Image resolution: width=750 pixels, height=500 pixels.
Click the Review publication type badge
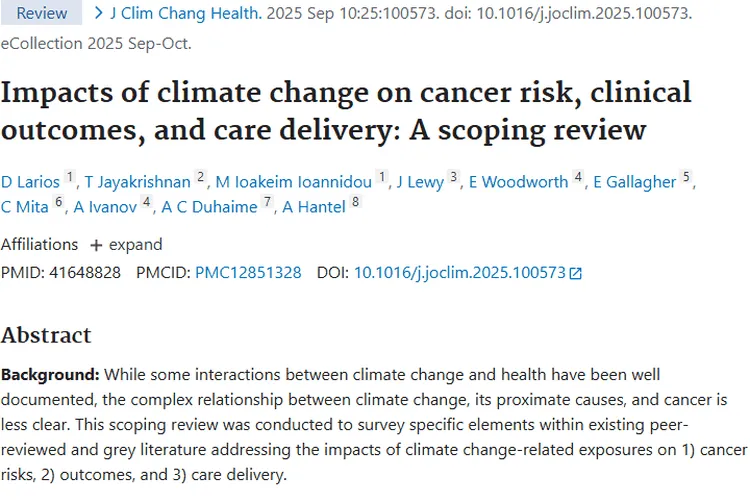pos(42,14)
